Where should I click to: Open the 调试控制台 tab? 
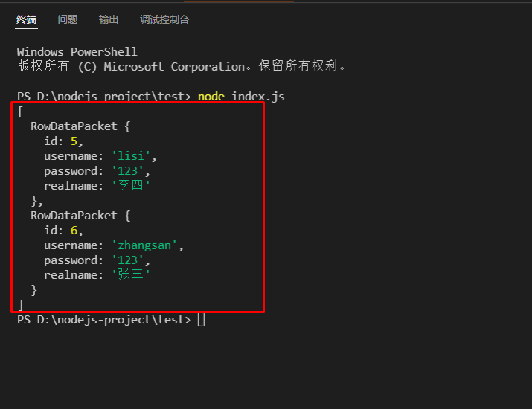click(x=164, y=19)
